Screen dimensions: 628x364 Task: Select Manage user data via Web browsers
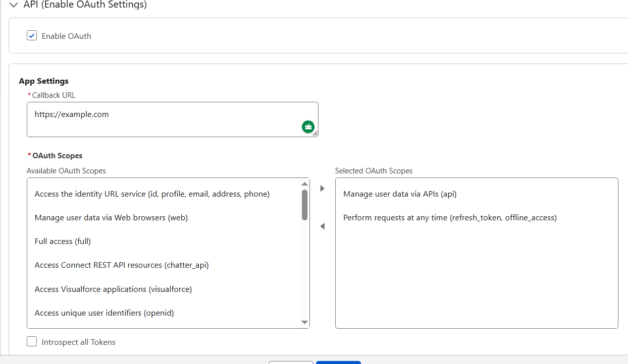point(111,218)
